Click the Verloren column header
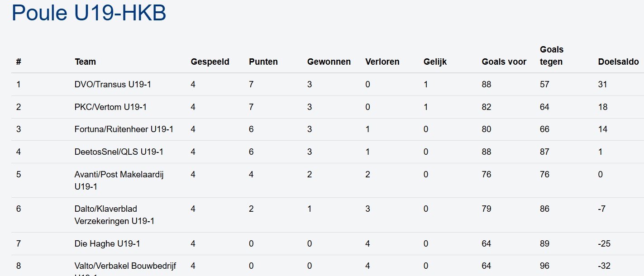The width and height of the screenshot is (644, 276). [x=382, y=62]
